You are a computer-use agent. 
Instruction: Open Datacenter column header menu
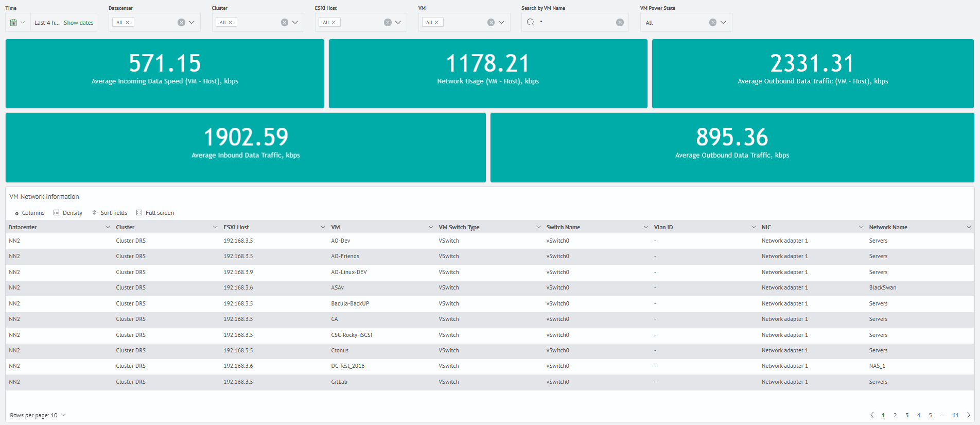point(108,227)
